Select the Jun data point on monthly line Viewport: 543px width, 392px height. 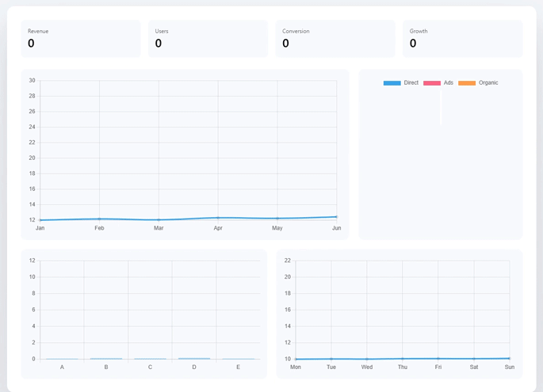[336, 217]
